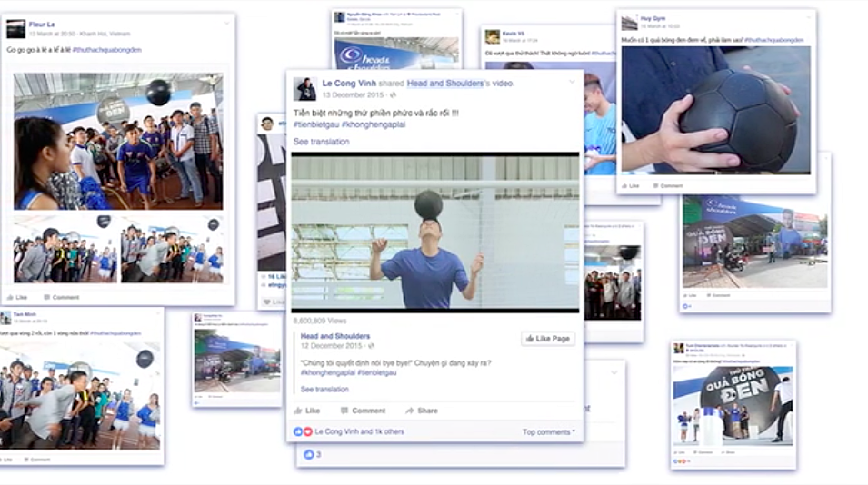Comment on the Fleur Le post
This screenshot has height=485, width=868.
(62, 298)
